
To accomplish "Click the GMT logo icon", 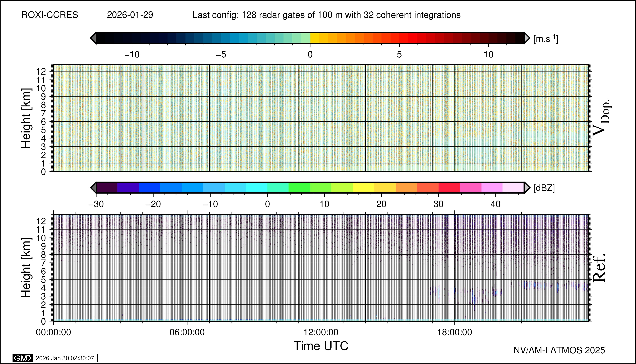I will point(22,358).
